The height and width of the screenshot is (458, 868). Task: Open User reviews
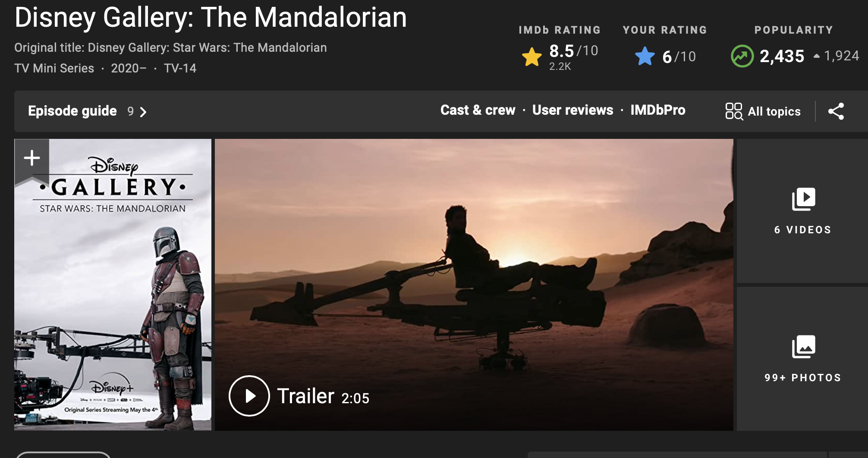click(572, 110)
